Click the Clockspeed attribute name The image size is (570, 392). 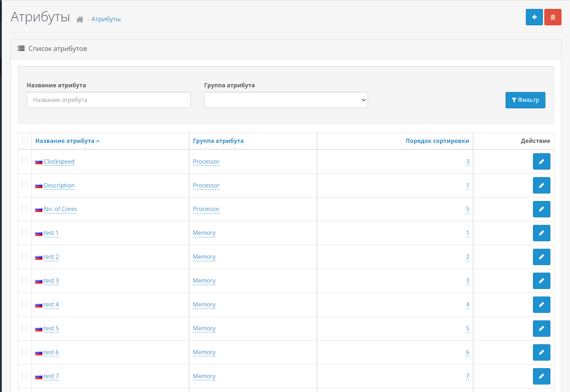59,161
